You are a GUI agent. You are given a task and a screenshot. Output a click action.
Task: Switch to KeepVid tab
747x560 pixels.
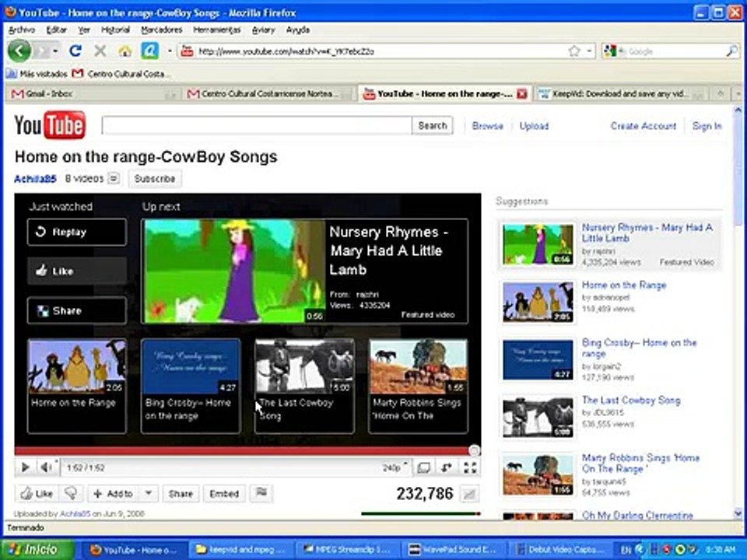tap(621, 94)
